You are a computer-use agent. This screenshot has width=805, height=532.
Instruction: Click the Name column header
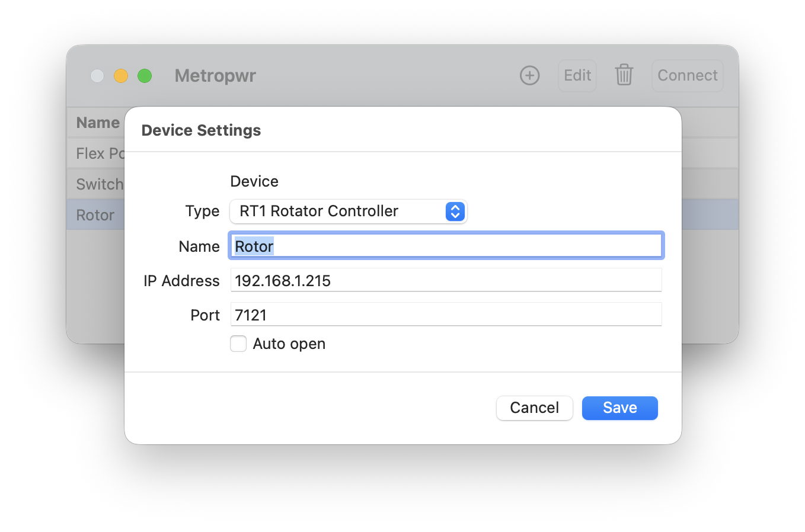pyautogui.click(x=98, y=123)
